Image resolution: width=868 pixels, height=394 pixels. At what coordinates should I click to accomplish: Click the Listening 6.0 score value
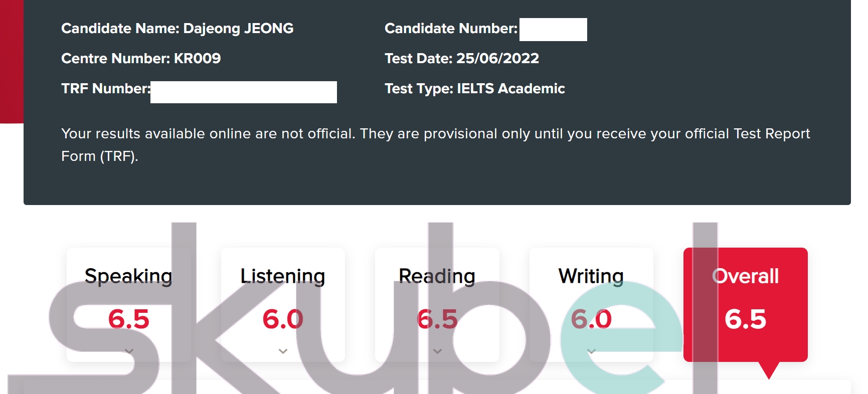click(x=283, y=319)
